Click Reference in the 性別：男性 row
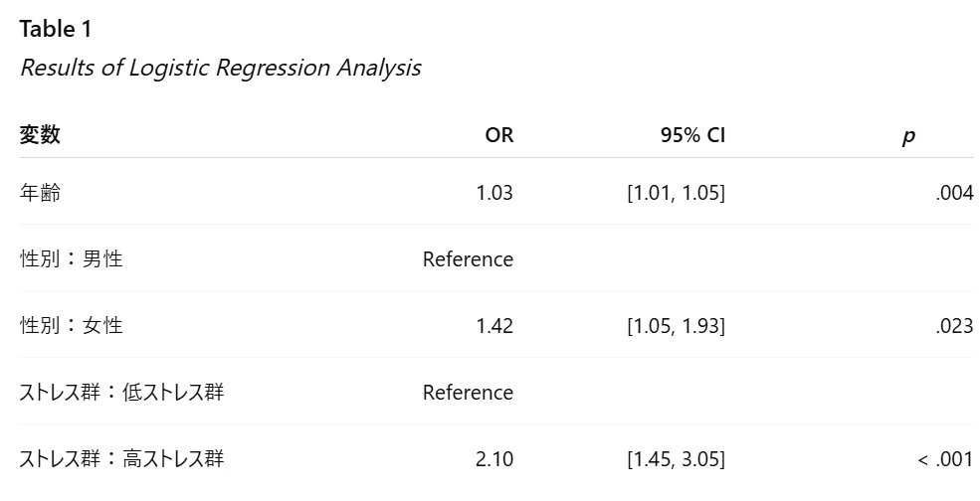This screenshot has width=980, height=501. click(x=468, y=259)
